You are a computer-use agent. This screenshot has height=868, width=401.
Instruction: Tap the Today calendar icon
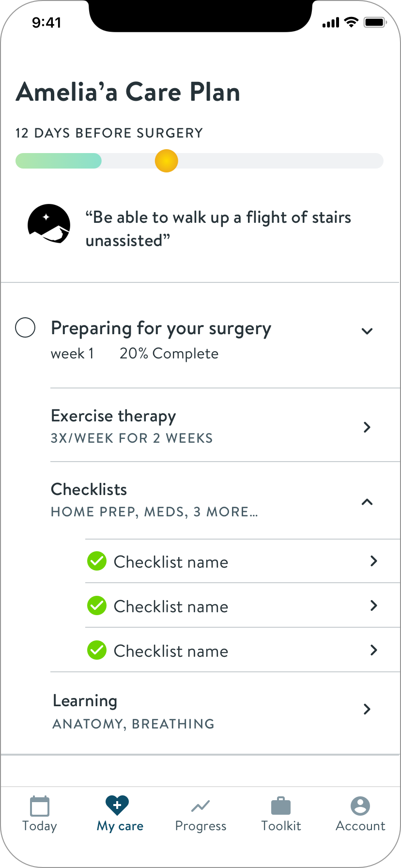click(x=40, y=806)
